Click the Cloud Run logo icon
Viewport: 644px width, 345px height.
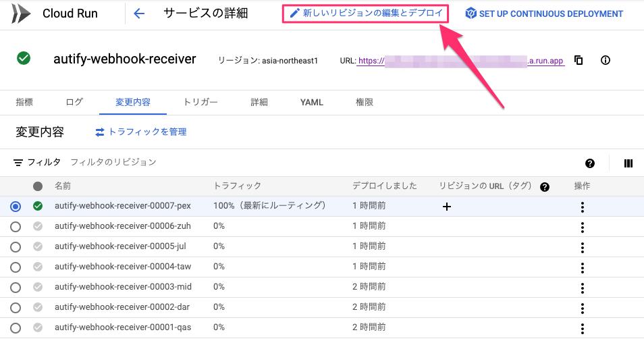(x=22, y=14)
